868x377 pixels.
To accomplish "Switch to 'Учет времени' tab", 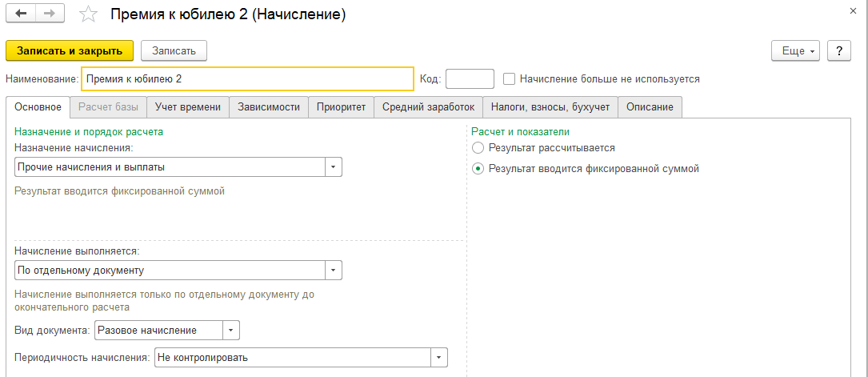I will pyautogui.click(x=188, y=107).
